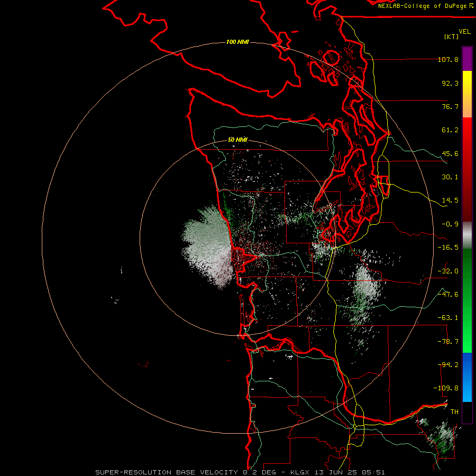The width and height of the screenshot is (476, 476).
Task: Click the -109.8 legend value
Action: (x=446, y=388)
